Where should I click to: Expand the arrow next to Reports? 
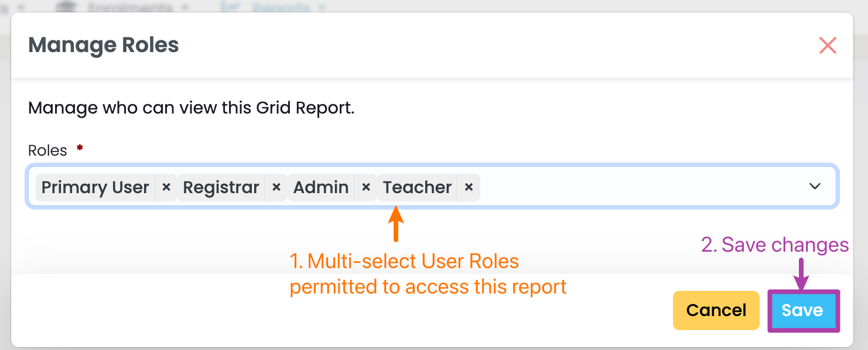tap(322, 7)
